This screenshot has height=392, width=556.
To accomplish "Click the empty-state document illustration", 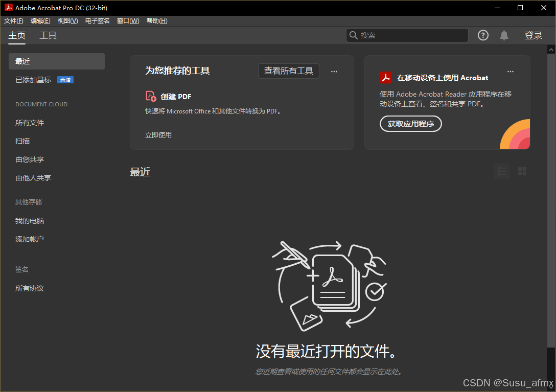I will 329,286.
